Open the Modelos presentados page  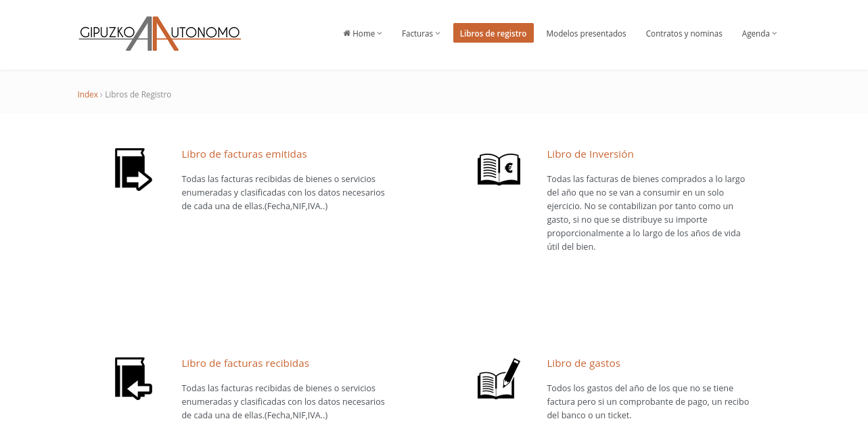[586, 33]
